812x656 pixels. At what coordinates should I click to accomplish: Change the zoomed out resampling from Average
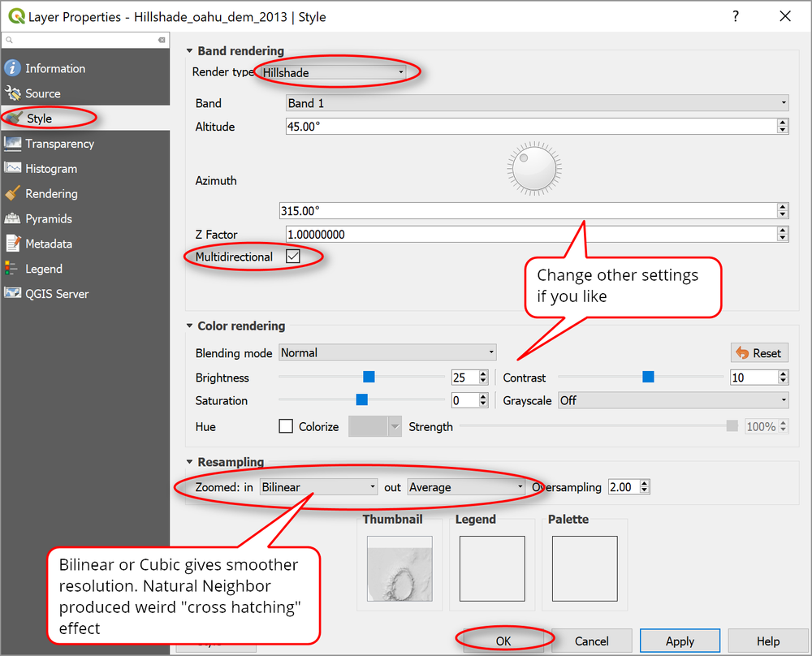click(x=467, y=486)
